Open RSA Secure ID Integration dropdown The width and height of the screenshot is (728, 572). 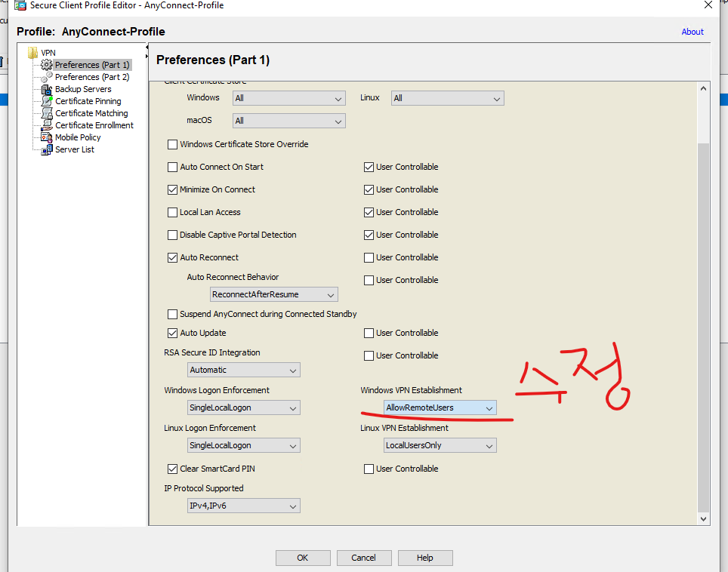click(x=244, y=371)
